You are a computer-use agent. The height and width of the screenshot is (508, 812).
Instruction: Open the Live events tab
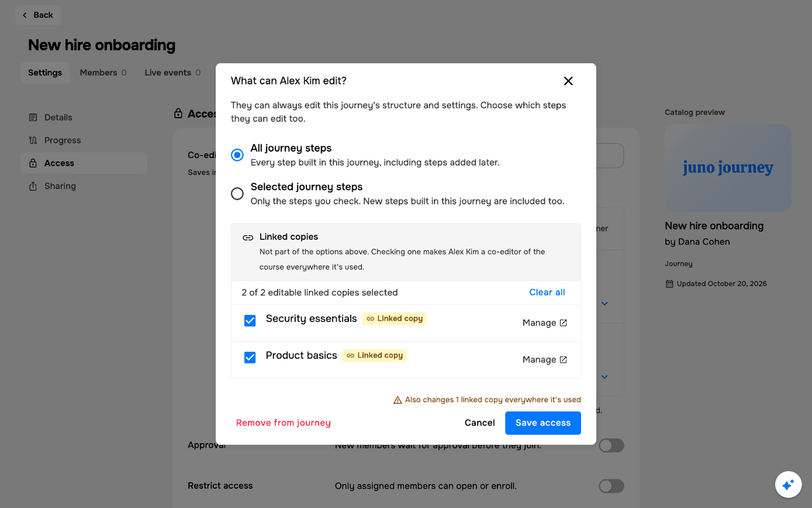[173, 72]
